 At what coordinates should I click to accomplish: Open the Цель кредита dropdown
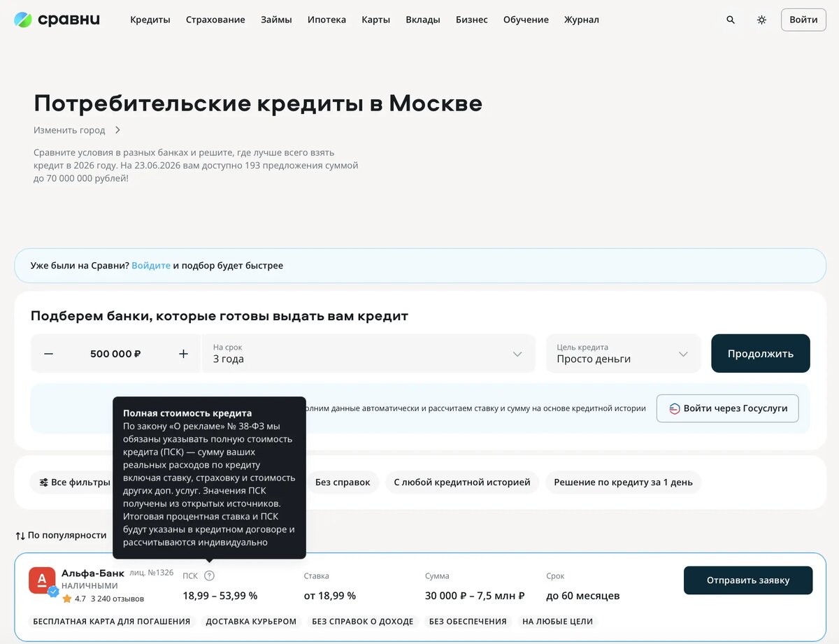(623, 354)
